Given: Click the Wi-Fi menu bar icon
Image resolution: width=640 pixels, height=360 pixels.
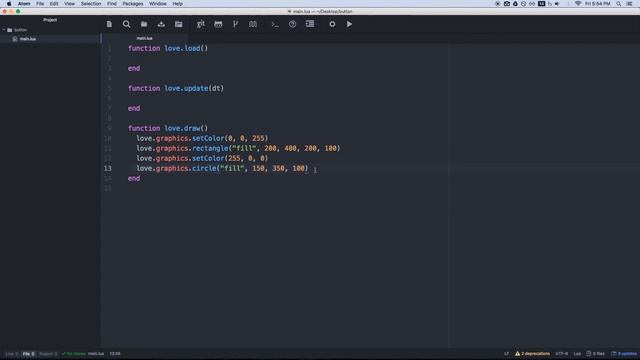Looking at the screenshot, I should pos(578,4).
